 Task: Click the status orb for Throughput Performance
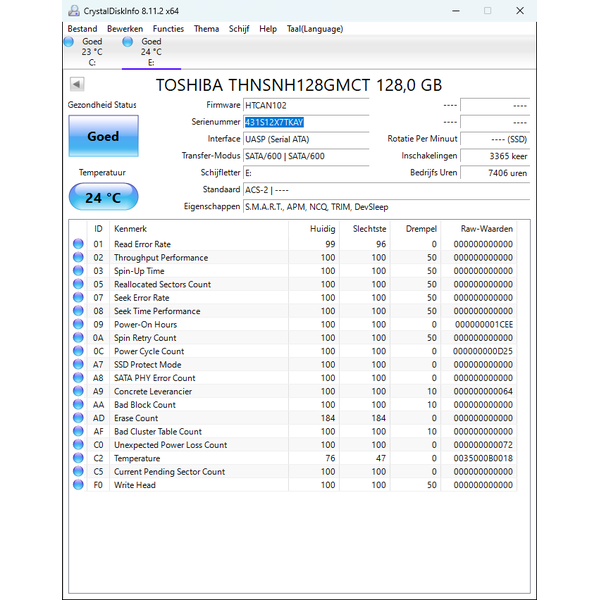[x=78, y=257]
